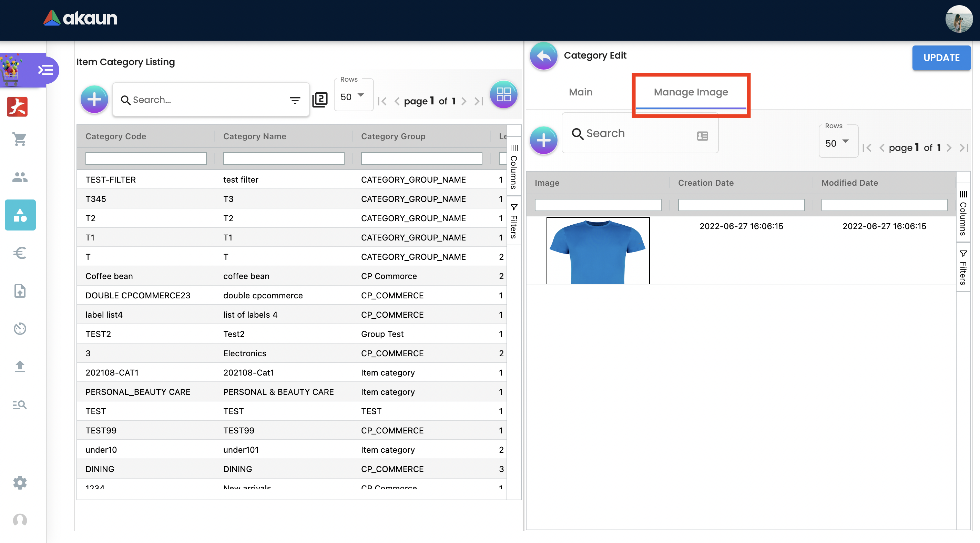
Task: Click the filter lines icon in Search box
Action: [x=295, y=100]
